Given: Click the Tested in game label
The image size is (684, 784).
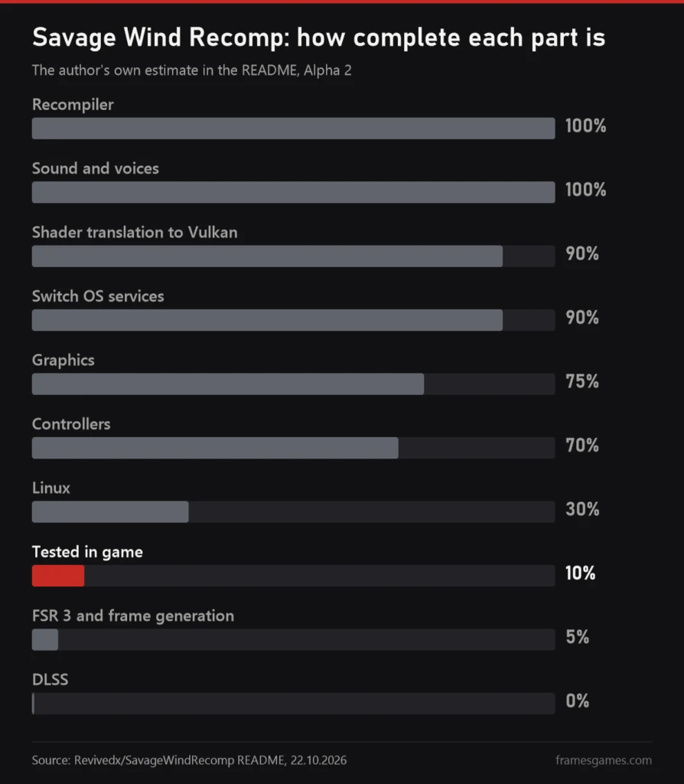Looking at the screenshot, I should click(87, 552).
